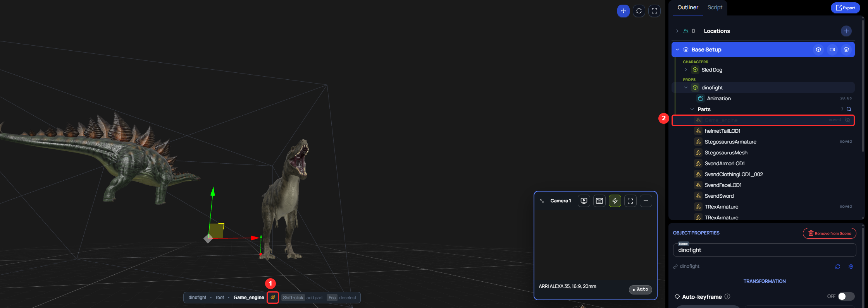The image size is (868, 308).
Task: Unhide Game_engine via outliner eye icon
Action: click(x=847, y=120)
